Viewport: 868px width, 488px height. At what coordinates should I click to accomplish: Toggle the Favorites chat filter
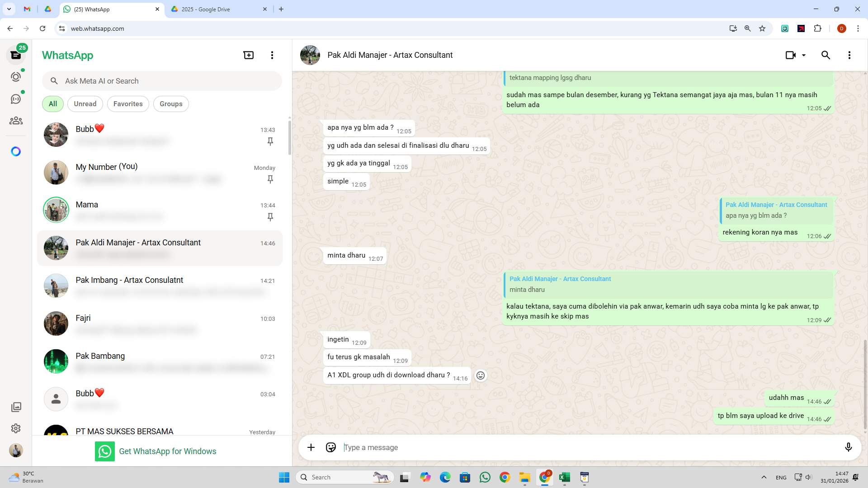pos(128,103)
